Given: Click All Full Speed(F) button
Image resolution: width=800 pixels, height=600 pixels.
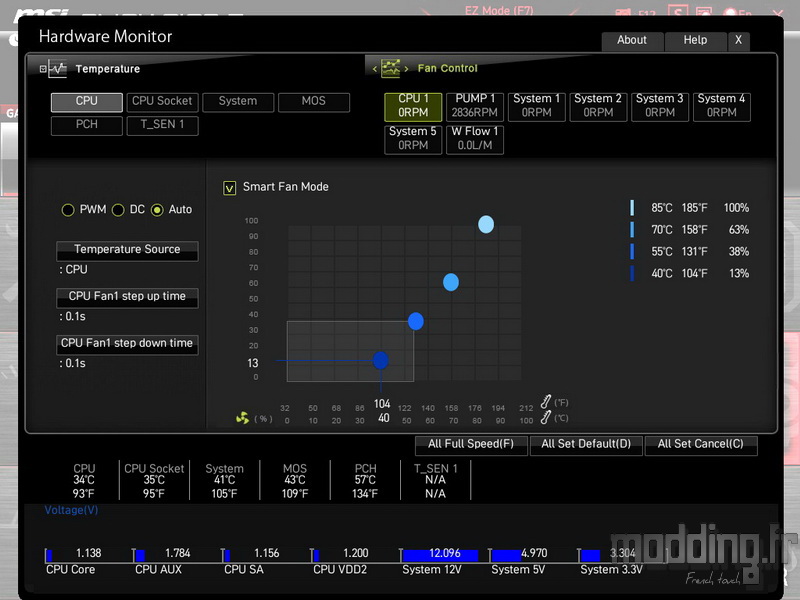Looking at the screenshot, I should (x=471, y=444).
